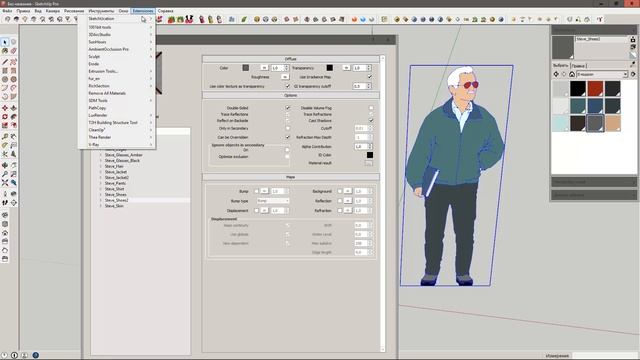Enable Only in Secondary checkbox
The image size is (640, 360).
287,128
